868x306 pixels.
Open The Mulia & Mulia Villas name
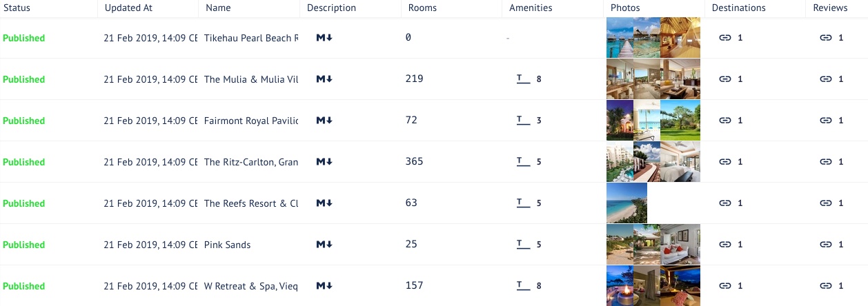[251, 79]
